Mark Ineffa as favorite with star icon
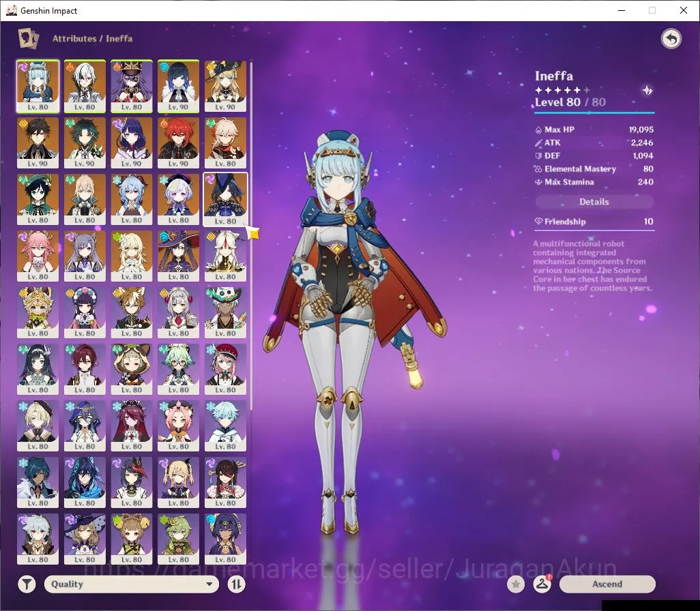 pyautogui.click(x=516, y=584)
